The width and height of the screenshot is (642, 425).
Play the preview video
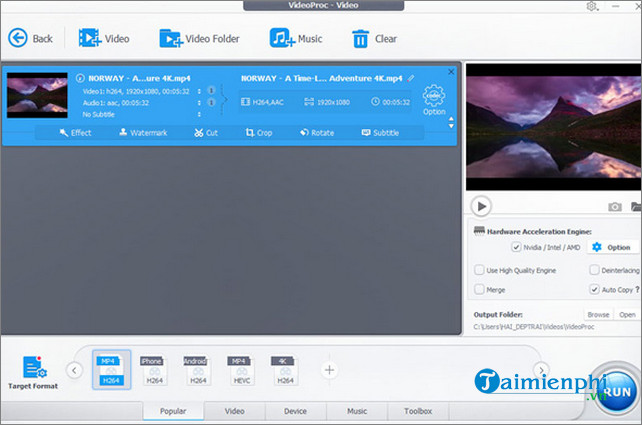coord(481,206)
